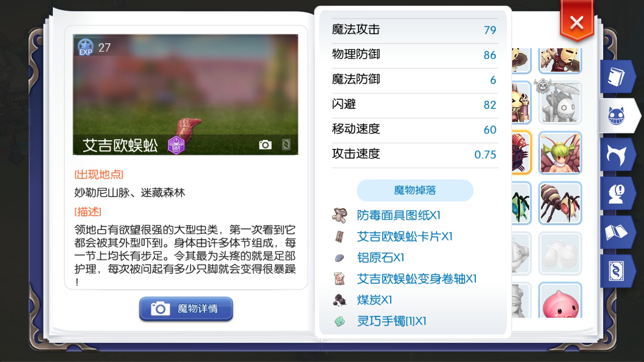
Task: Tap the EXP star icon
Action: tap(85, 47)
